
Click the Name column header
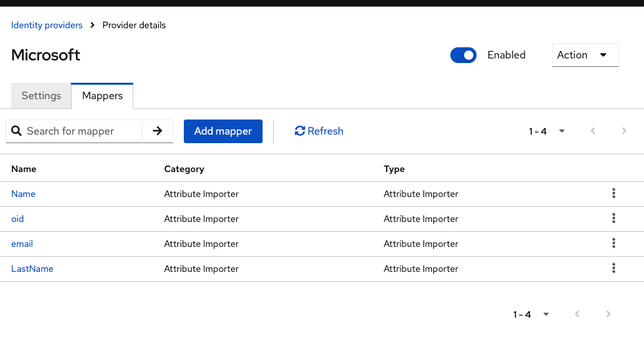tap(24, 169)
